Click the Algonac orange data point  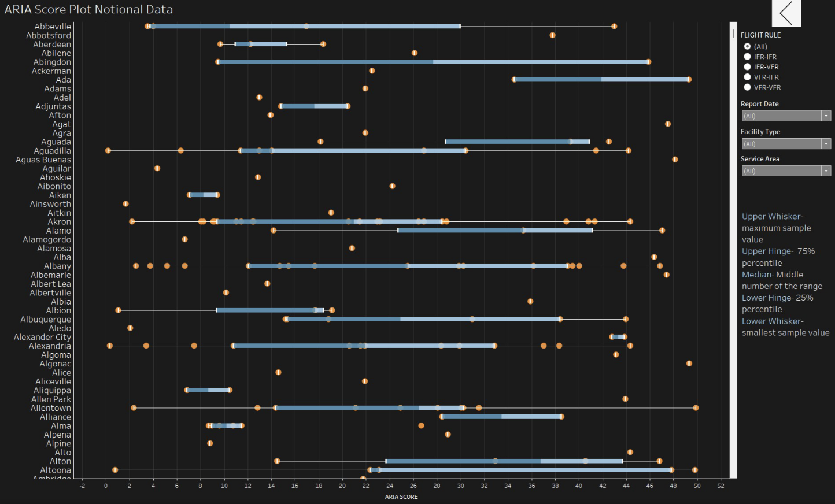point(689,364)
